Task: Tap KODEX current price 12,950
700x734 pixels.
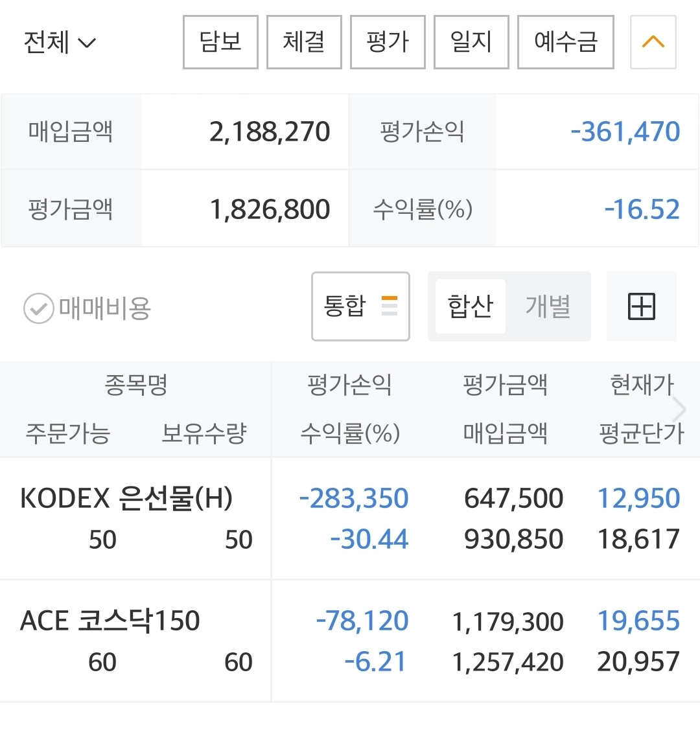Action: pyautogui.click(x=638, y=498)
